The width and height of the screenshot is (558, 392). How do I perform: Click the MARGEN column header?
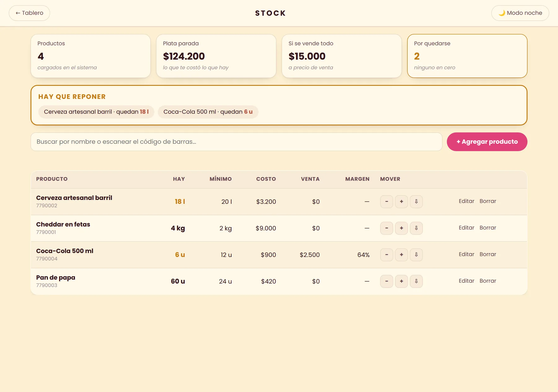coord(357,179)
